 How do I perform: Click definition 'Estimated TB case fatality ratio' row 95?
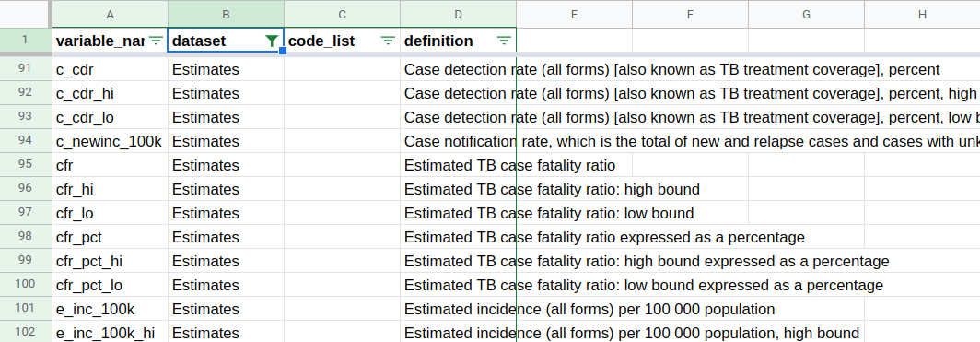click(509, 166)
